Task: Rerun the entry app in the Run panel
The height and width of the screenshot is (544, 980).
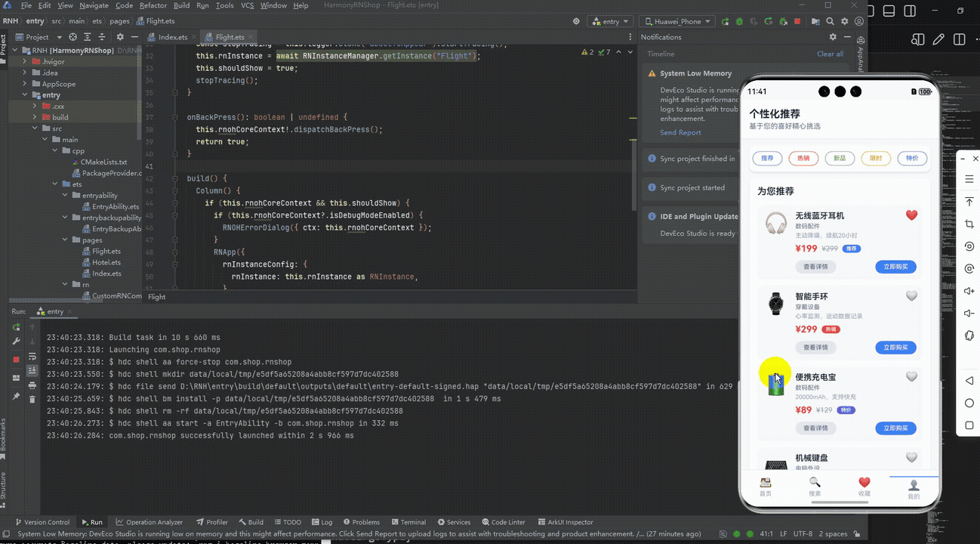Action: tap(16, 327)
